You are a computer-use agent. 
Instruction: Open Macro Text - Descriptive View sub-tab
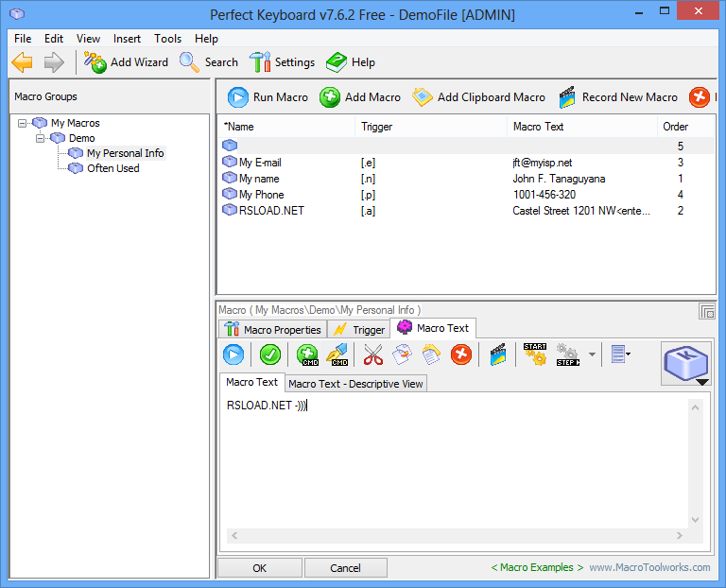pos(355,384)
